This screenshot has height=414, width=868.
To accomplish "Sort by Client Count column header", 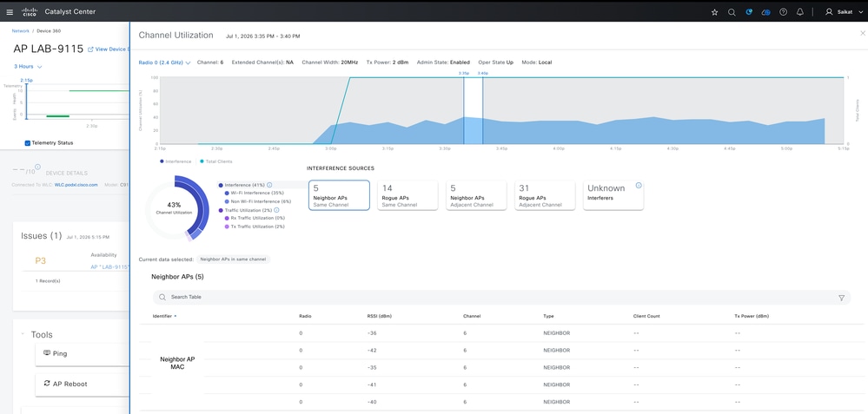I will tap(646, 316).
